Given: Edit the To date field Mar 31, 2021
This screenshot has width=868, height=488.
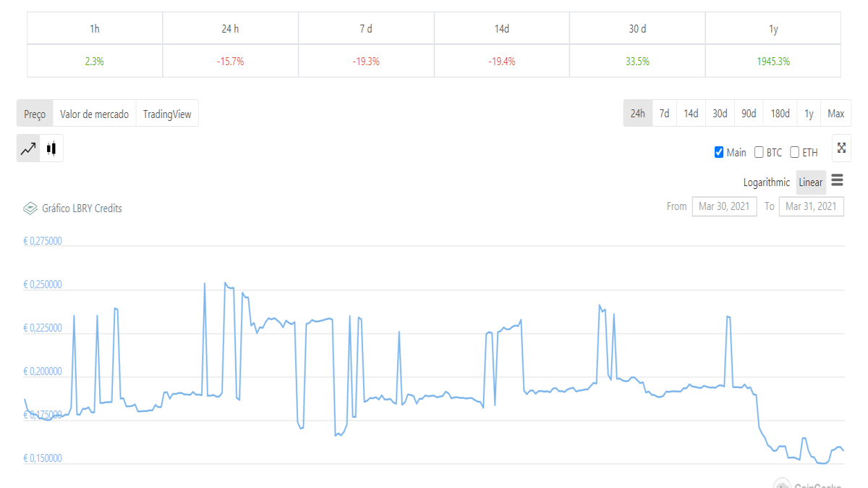Looking at the screenshot, I should tap(812, 206).
